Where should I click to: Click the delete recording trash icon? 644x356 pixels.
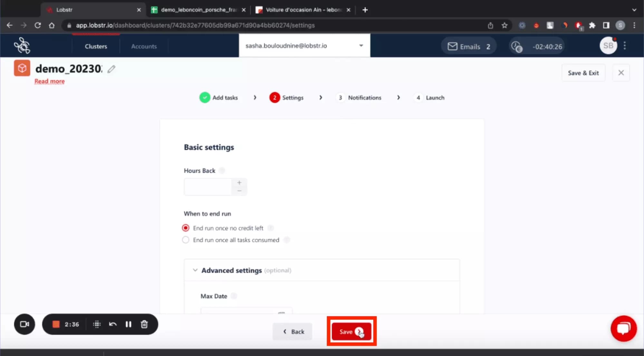point(144,324)
